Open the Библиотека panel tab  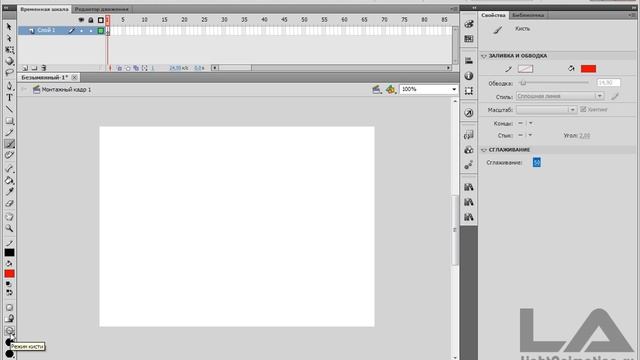(x=528, y=15)
